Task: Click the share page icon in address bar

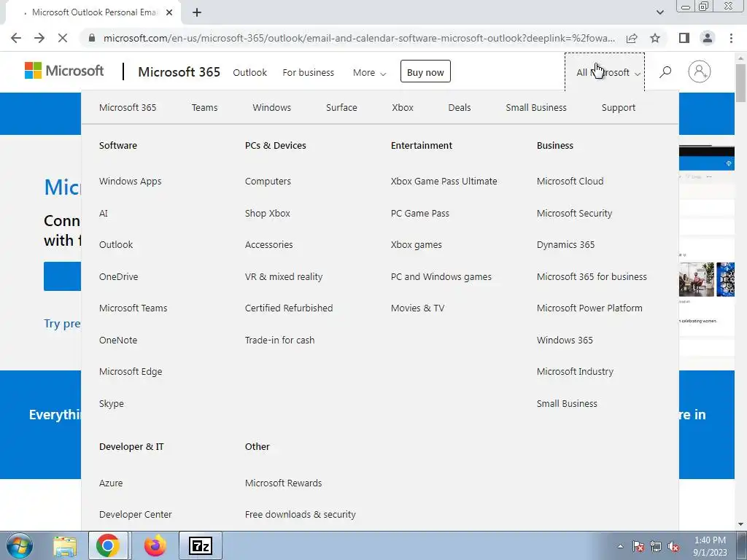Action: [x=632, y=38]
